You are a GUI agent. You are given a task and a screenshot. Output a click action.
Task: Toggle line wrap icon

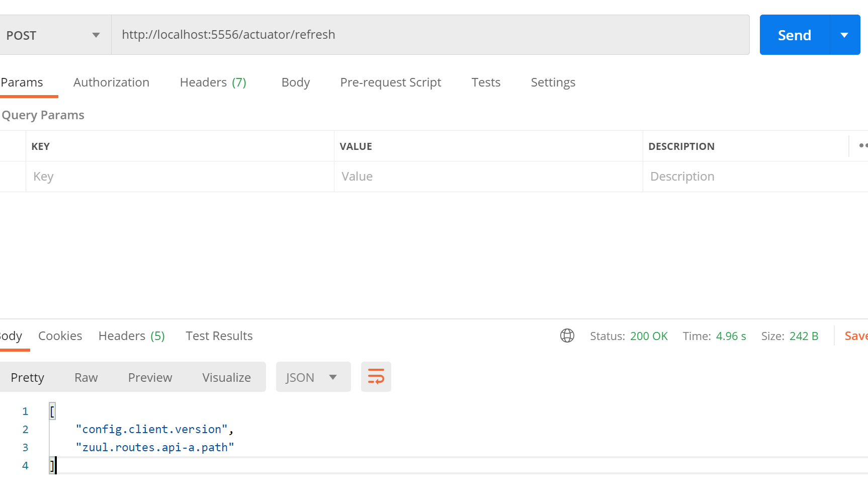tap(376, 377)
